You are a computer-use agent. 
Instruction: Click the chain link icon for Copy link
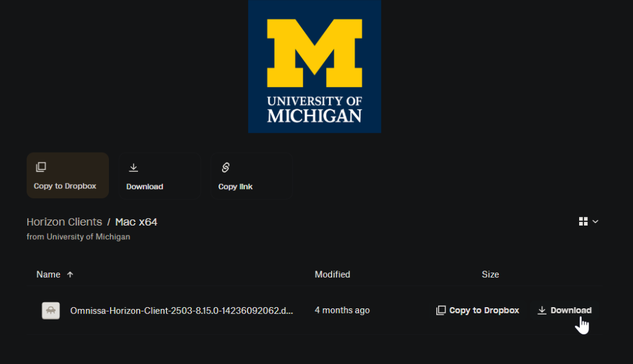pos(225,167)
